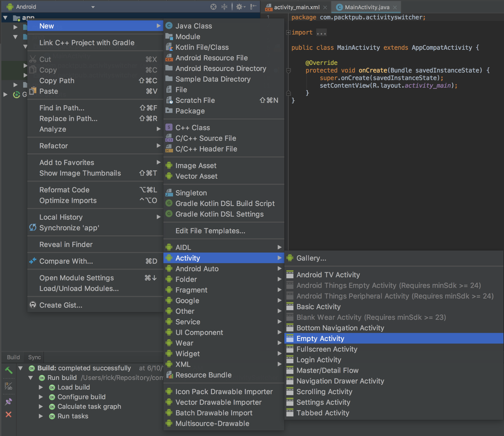Choose Refactor in the context menu

[x=95, y=146]
